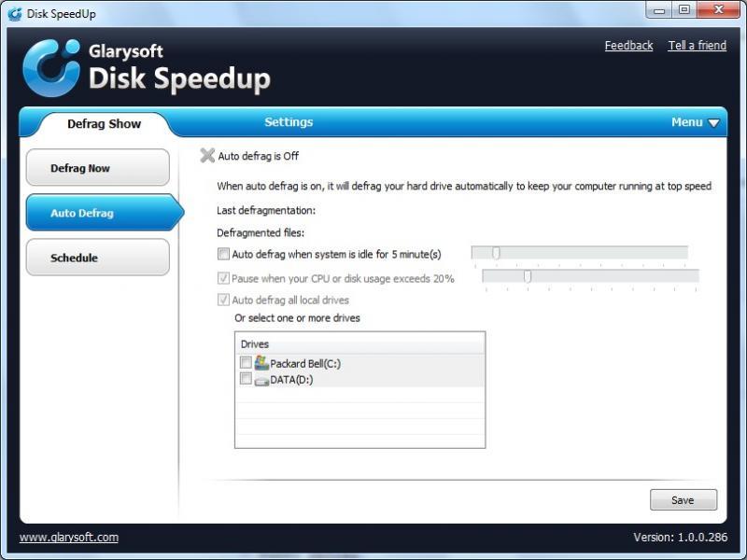This screenshot has width=747, height=560.
Task: Open the Feedback link
Action: (628, 46)
